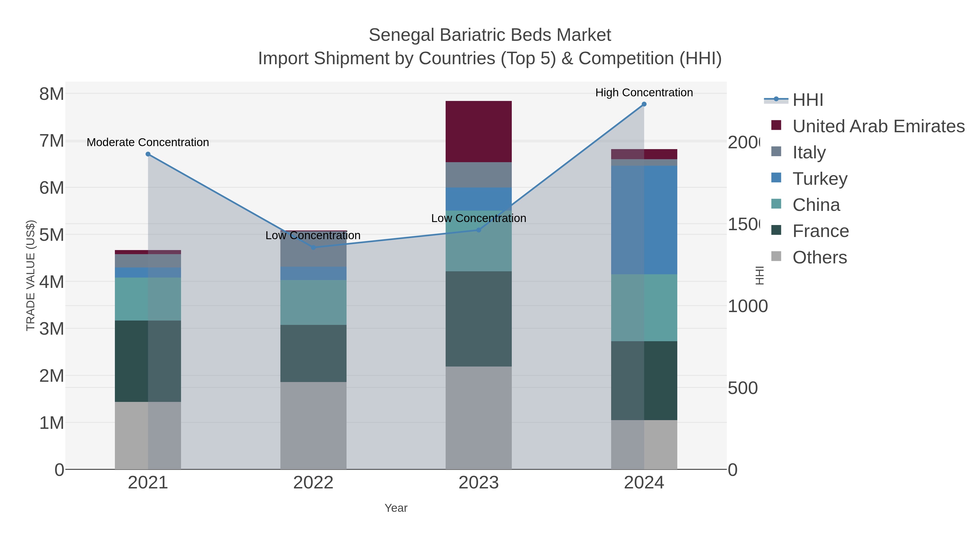Click the 2021 France bar segment
The width and height of the screenshot is (980, 551).
[x=148, y=361]
